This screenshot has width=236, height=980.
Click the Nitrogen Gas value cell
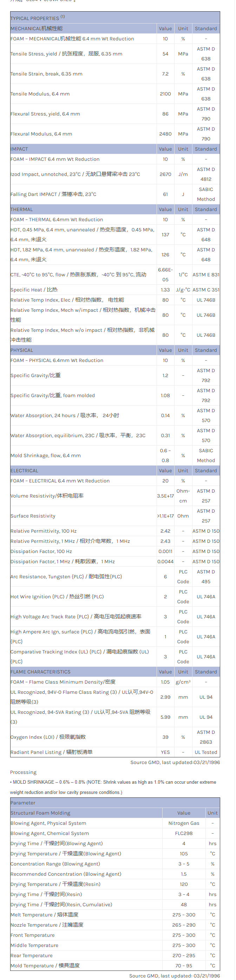(x=184, y=823)
